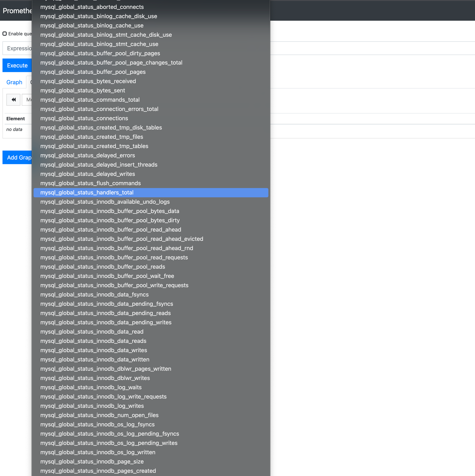Switch to the Graph tab

[14, 82]
